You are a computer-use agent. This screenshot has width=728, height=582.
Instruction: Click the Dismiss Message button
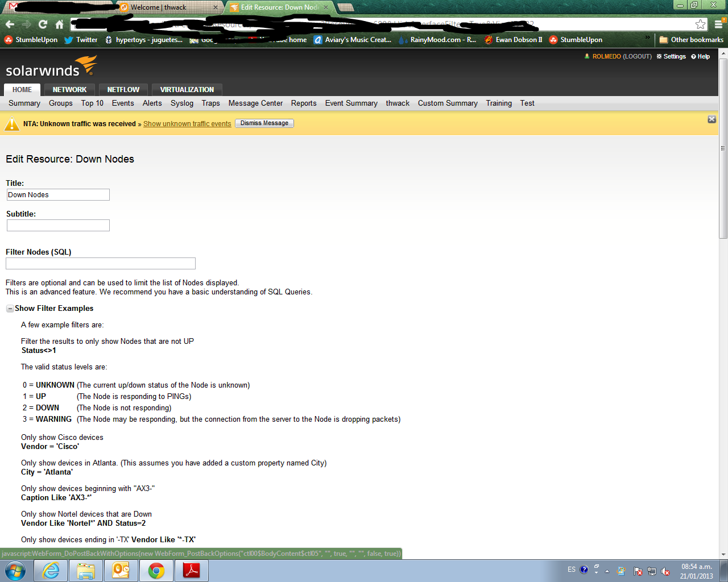[264, 123]
